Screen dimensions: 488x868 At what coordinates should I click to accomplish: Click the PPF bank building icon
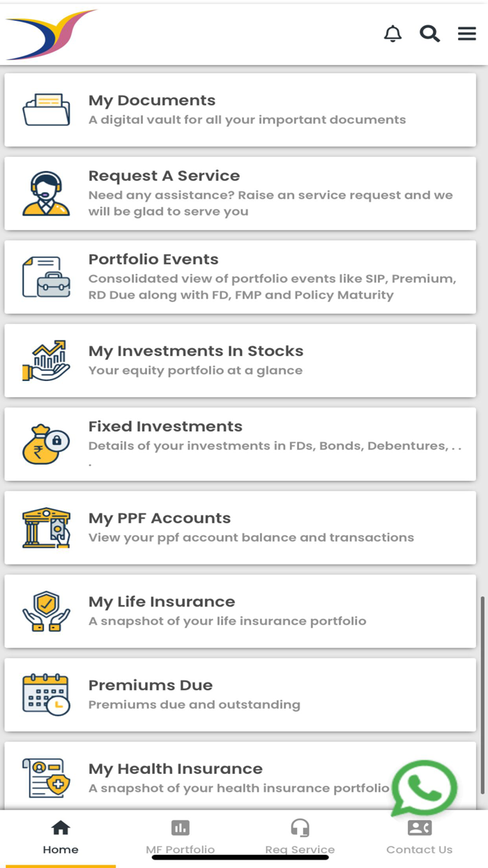coord(46,527)
